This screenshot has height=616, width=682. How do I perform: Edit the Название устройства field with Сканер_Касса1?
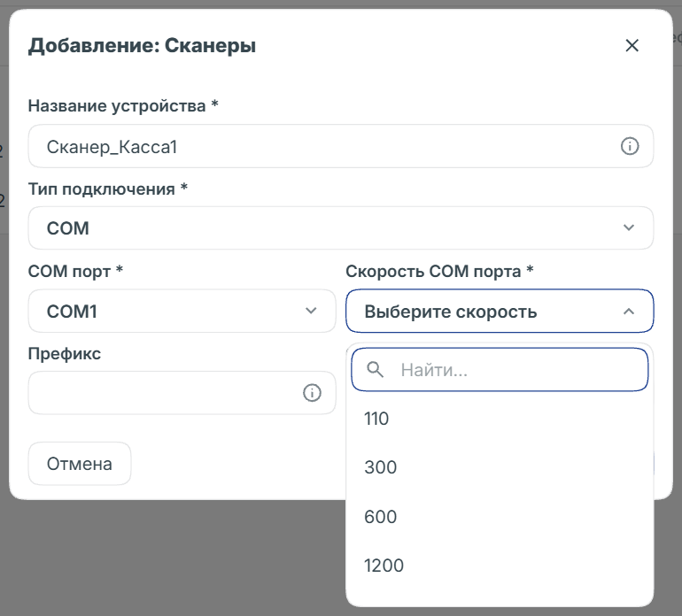341,146
